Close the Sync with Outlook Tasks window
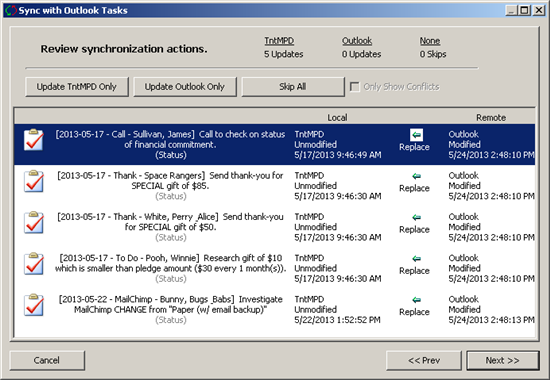This screenshot has width=550, height=380. click(x=538, y=10)
